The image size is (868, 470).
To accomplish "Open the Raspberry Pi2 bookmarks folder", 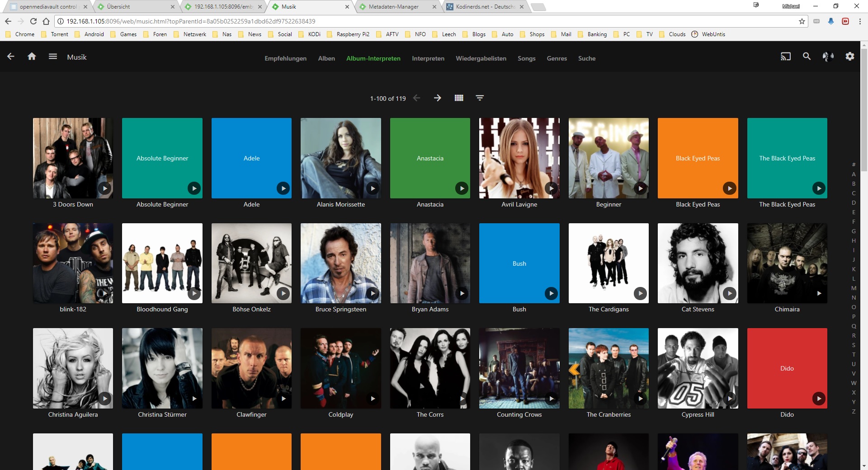I will [348, 34].
